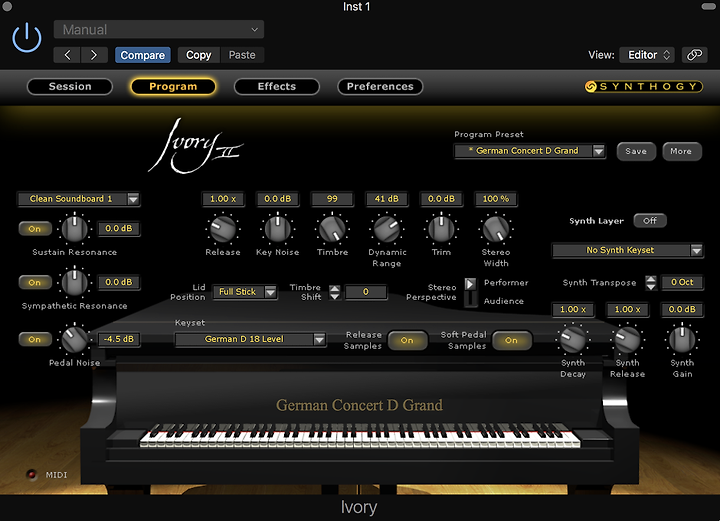Go to previous preset arrow
Screen dimensions: 720x521
(x=67, y=55)
